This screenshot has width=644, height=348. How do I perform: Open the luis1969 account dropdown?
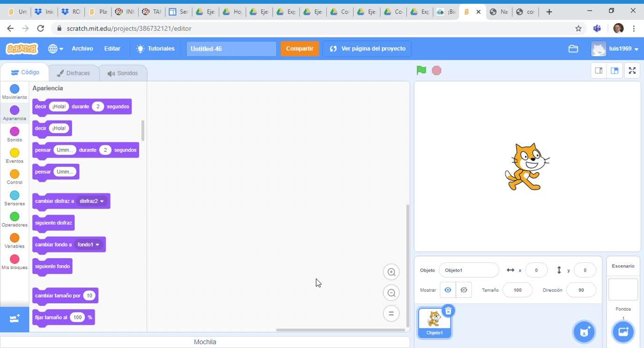point(615,49)
